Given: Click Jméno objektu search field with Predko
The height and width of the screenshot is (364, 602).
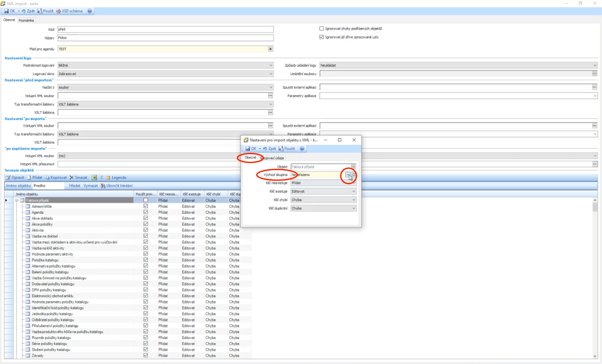Looking at the screenshot, I should click(x=48, y=186).
